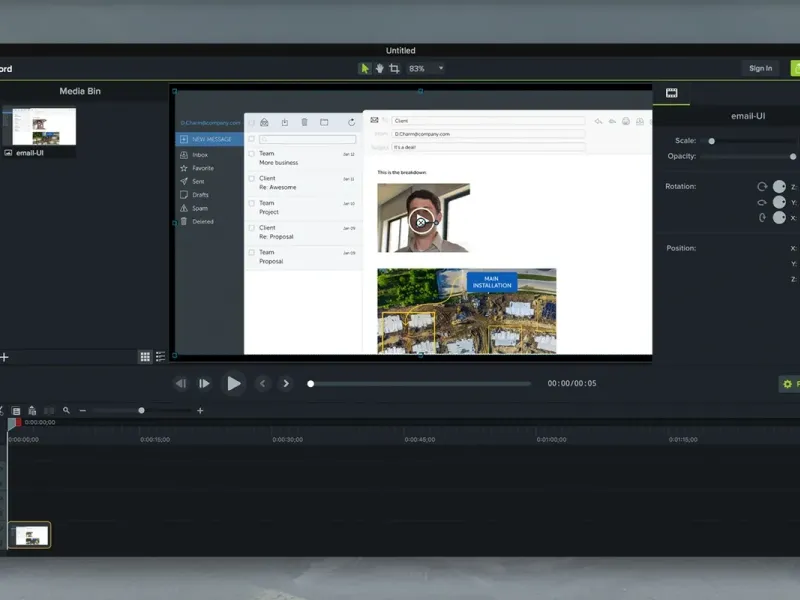
Task: Select the email-UI clip on the timeline
Action: (30, 535)
